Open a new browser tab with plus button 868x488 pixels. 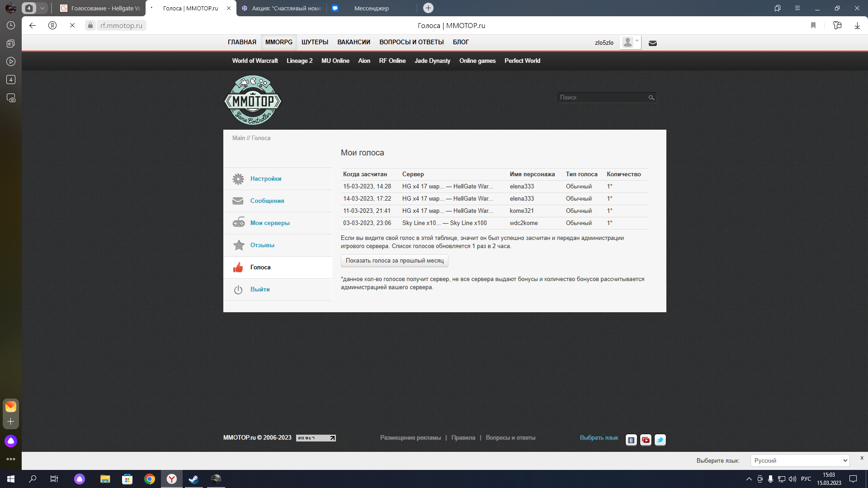coord(428,8)
